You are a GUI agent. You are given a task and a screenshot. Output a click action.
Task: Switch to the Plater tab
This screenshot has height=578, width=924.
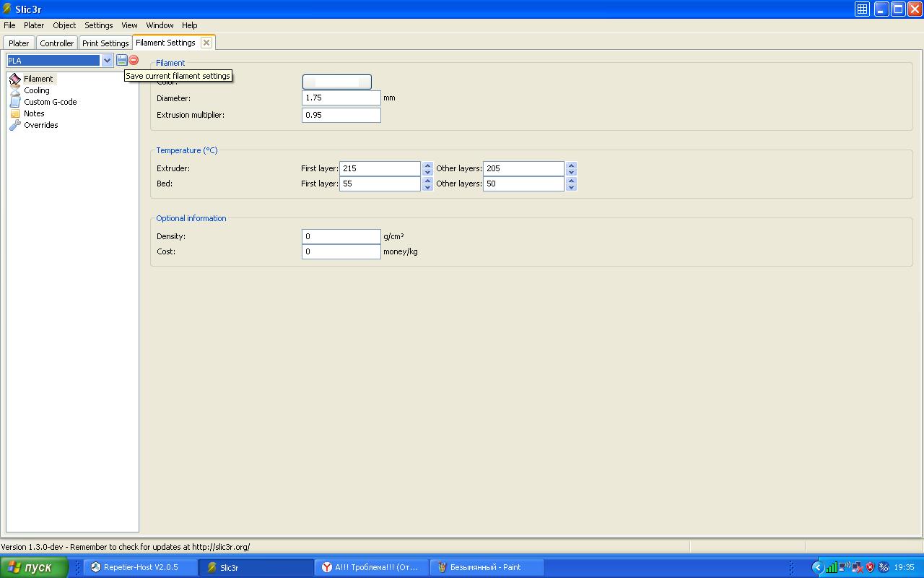click(x=19, y=43)
